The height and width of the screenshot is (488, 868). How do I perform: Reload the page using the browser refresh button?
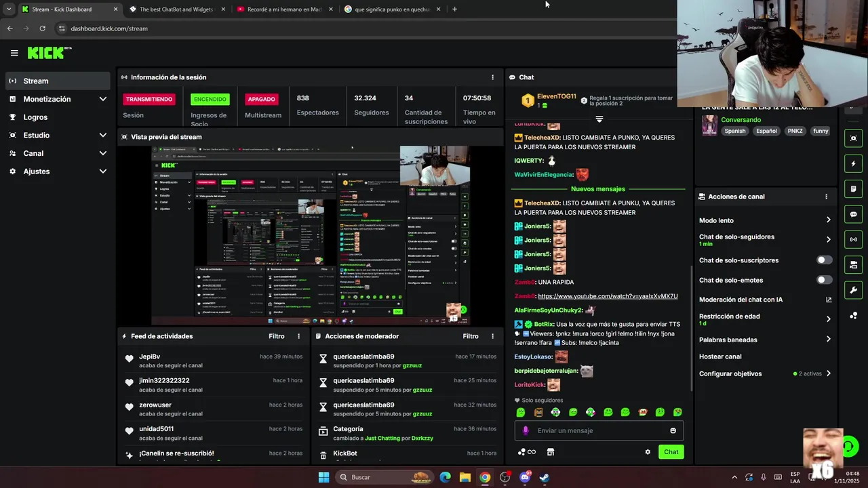(x=42, y=28)
